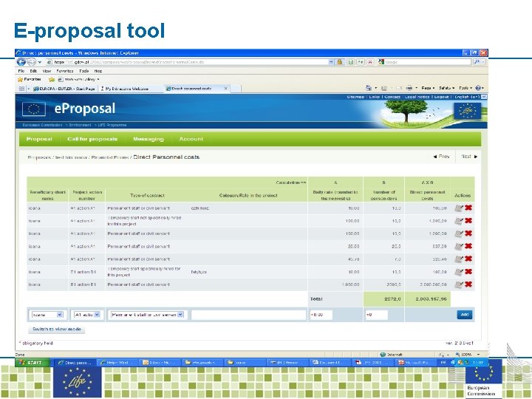Expand the address bar history dropdown
This screenshot has width=532, height=399.
click(331, 62)
